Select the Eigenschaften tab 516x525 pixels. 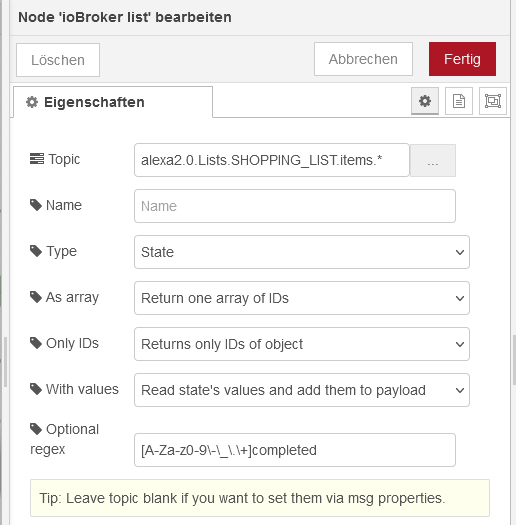[x=113, y=102]
